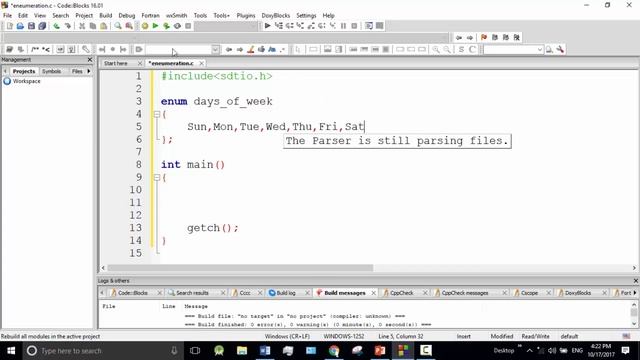Viewport: 640px width, 360px height.
Task: Select the Symbols tab in Management
Action: coord(51,71)
